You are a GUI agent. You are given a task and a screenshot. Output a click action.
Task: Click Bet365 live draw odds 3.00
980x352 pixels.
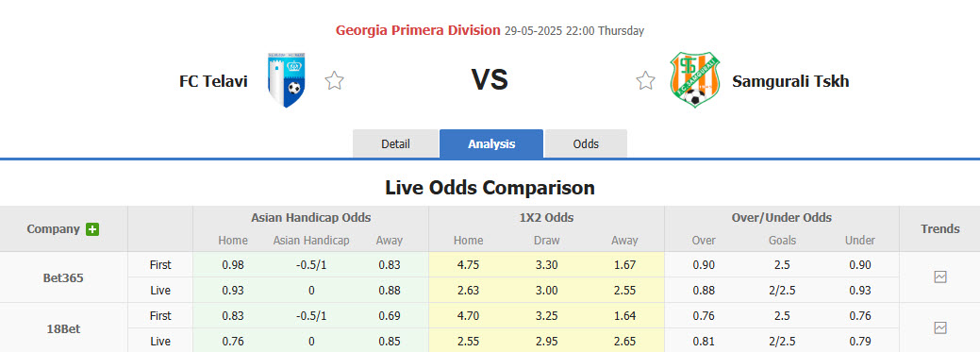tap(547, 290)
